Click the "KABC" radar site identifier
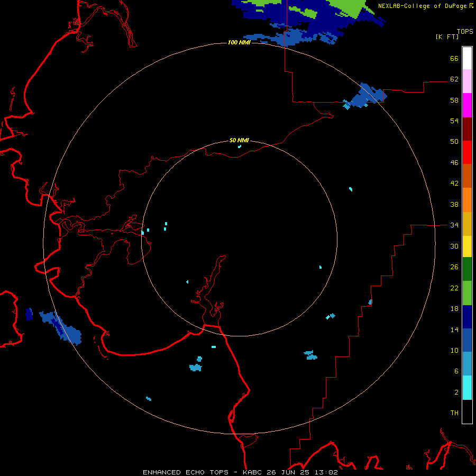This screenshot has width=476, height=476. click(x=253, y=472)
